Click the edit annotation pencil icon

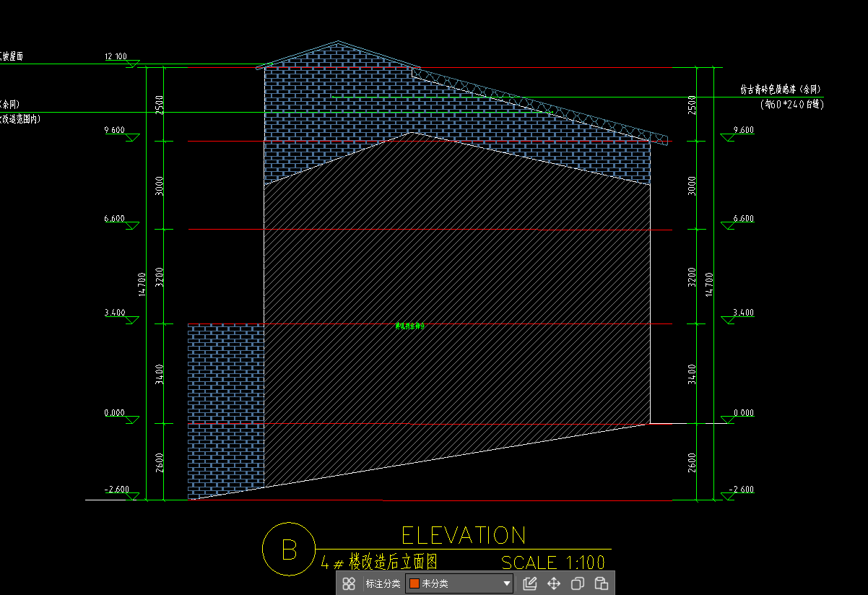pos(529,583)
